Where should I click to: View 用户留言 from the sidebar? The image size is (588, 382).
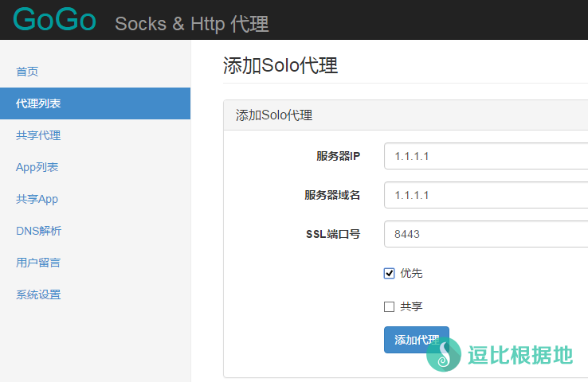point(38,263)
